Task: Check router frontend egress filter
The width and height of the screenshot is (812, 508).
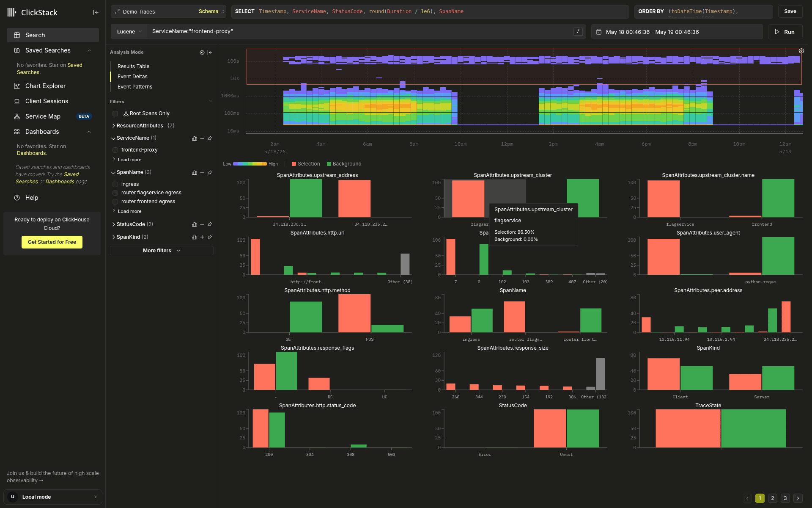Action: point(115,202)
